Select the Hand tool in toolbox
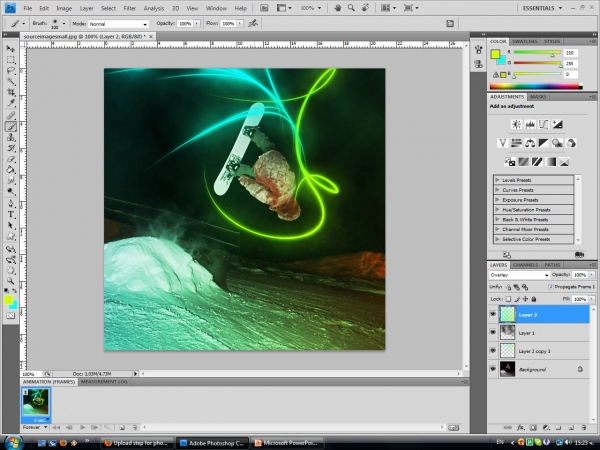Viewport: 600px width, 450px height. point(10,271)
